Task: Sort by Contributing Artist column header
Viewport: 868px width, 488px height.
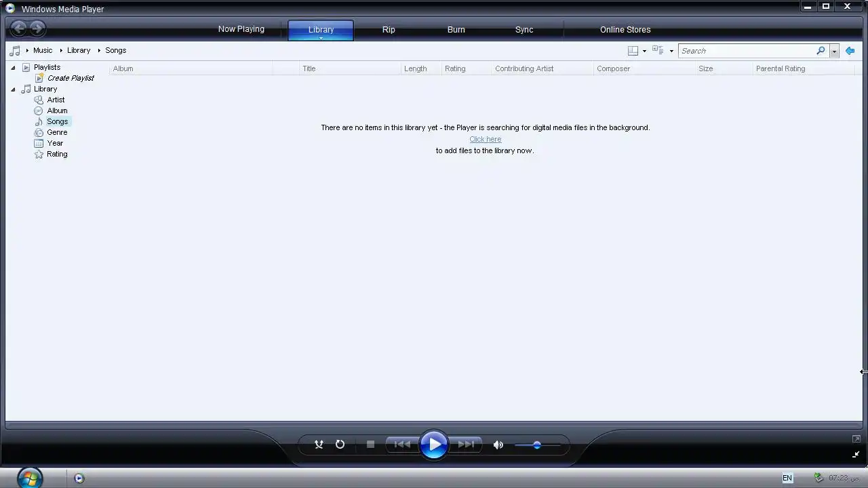Action: [542, 68]
